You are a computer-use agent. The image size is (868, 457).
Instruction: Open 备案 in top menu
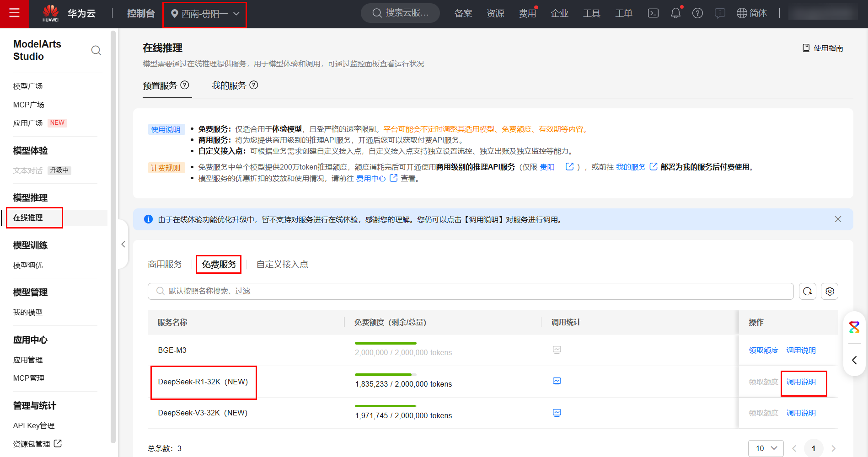point(463,13)
